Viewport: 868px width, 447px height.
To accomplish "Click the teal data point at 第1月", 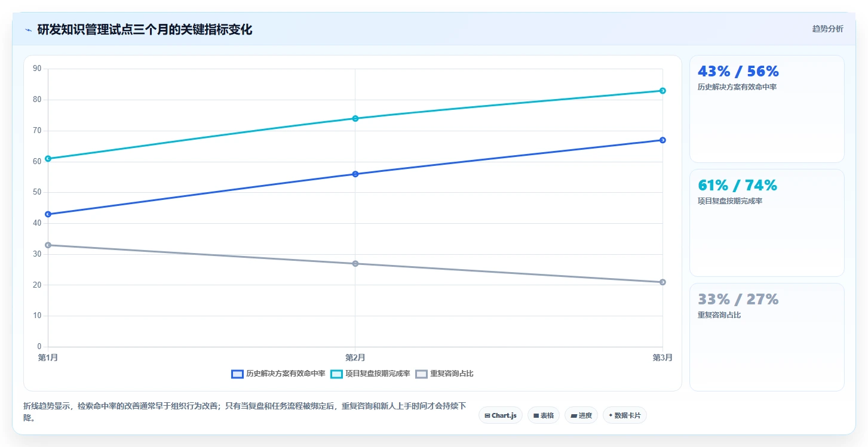I will click(48, 159).
